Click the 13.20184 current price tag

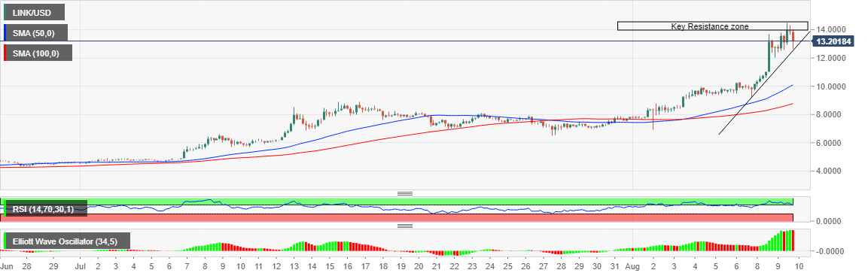coord(833,41)
